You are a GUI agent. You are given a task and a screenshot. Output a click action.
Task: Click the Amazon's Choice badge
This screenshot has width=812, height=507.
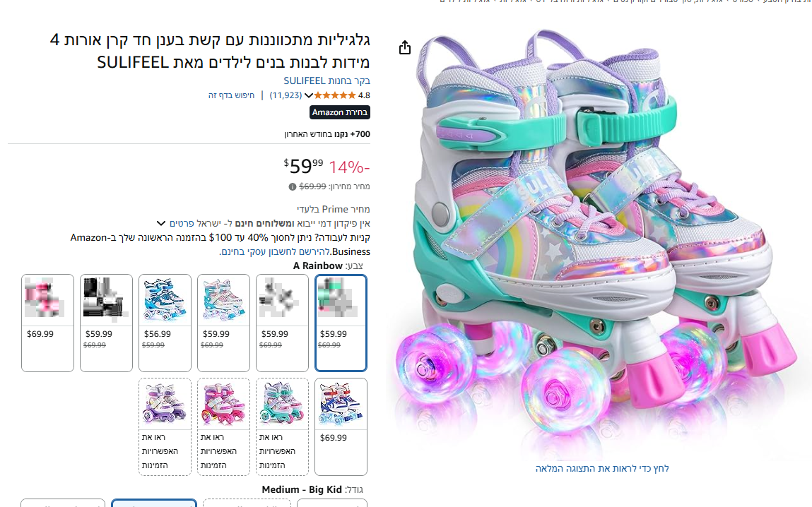[x=340, y=112]
